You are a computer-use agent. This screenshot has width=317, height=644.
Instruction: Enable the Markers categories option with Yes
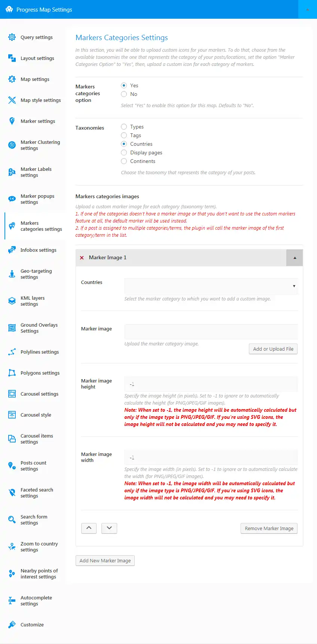pyautogui.click(x=124, y=85)
